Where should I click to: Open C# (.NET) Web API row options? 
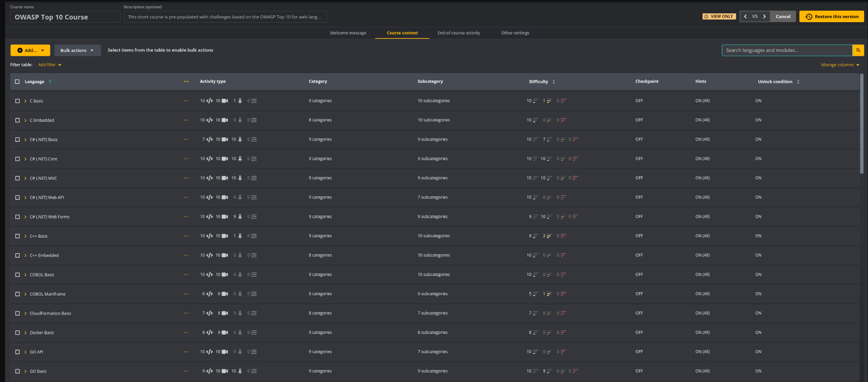click(x=186, y=197)
